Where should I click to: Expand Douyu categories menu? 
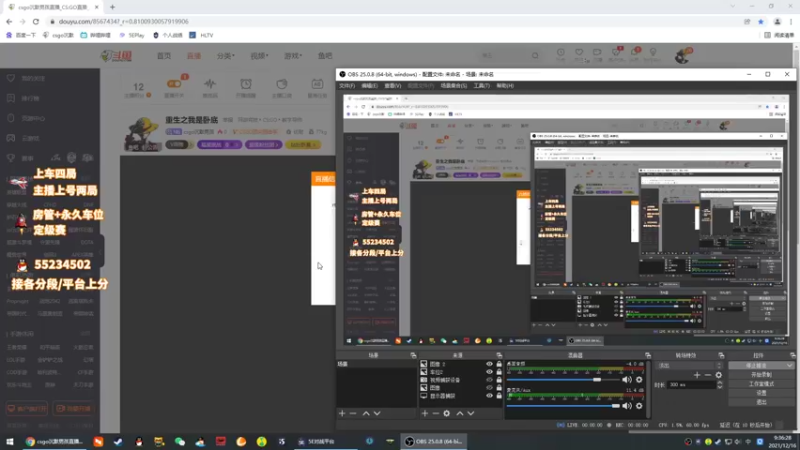pos(226,56)
